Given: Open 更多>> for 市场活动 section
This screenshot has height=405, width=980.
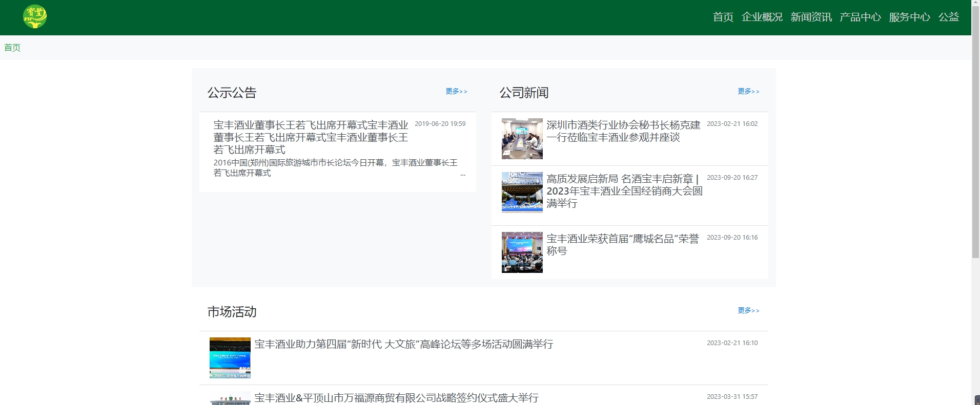Looking at the screenshot, I should pos(748,310).
